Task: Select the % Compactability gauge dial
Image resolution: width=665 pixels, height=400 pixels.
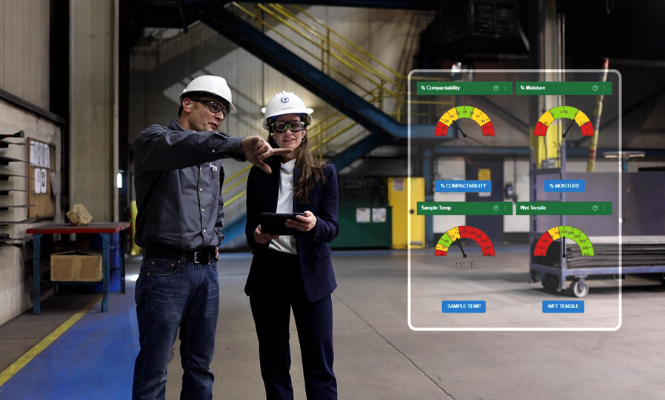Action: pyautogui.click(x=465, y=122)
